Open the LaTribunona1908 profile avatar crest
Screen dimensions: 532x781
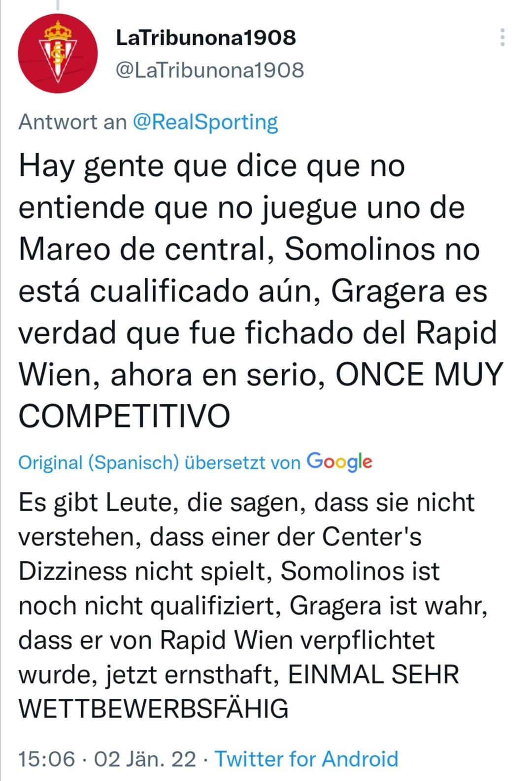[x=58, y=54]
